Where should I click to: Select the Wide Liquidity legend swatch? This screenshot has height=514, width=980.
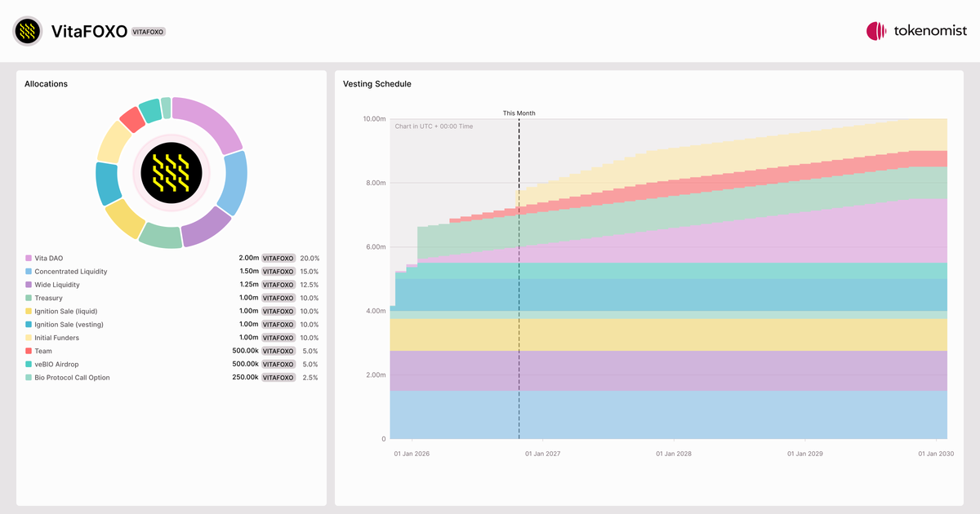pos(29,285)
